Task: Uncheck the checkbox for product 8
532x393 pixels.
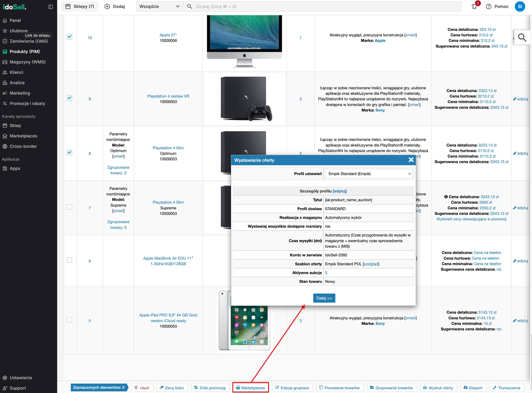Action: point(70,153)
